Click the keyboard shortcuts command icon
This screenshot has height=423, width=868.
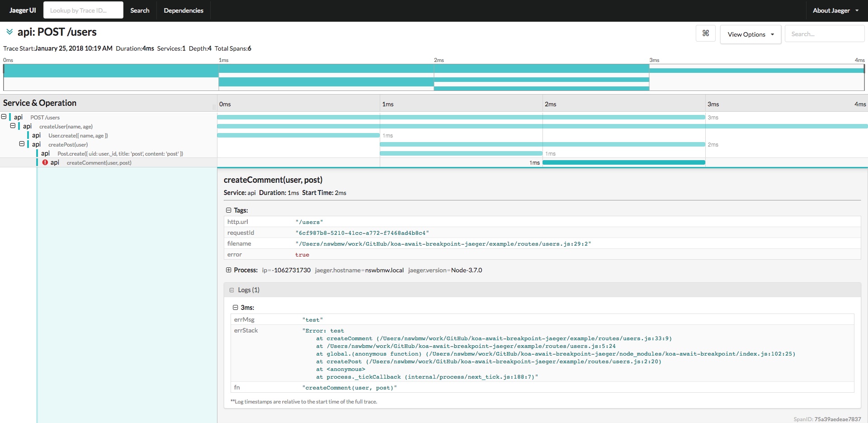pyautogui.click(x=705, y=33)
